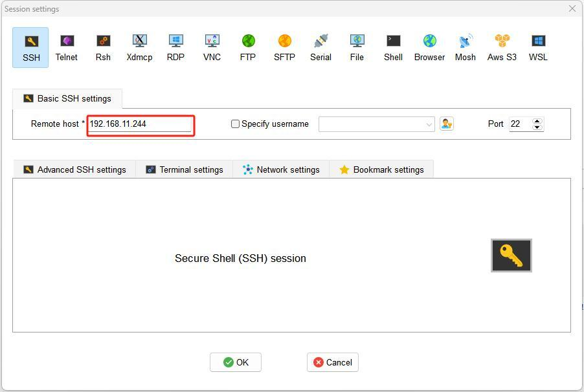
Task: Choose the Shell session icon
Action: pyautogui.click(x=393, y=48)
